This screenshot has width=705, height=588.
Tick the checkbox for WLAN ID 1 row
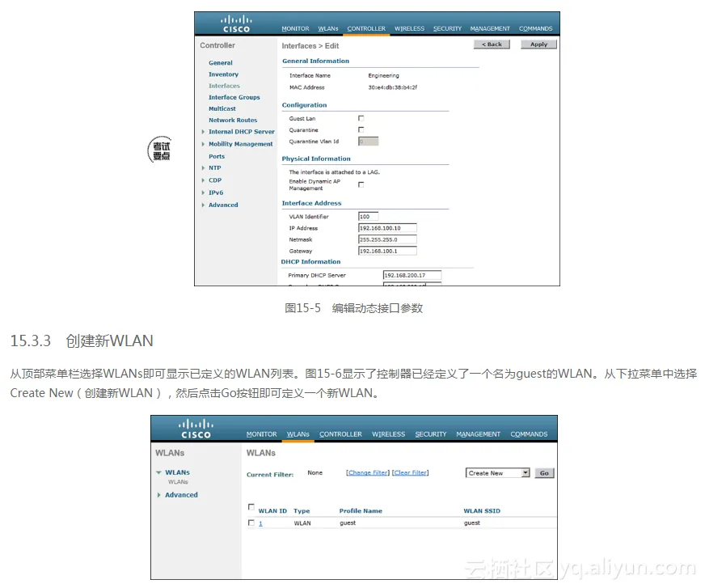[x=251, y=522]
